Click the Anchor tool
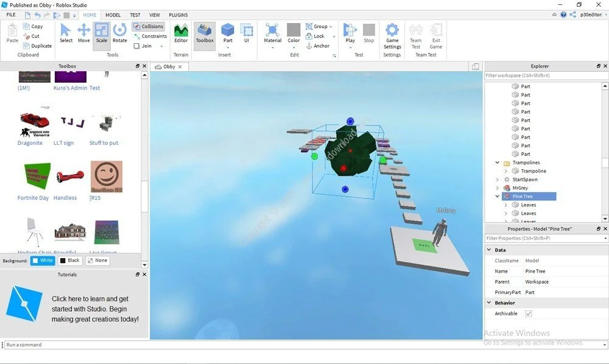The image size is (609, 364). tap(318, 46)
